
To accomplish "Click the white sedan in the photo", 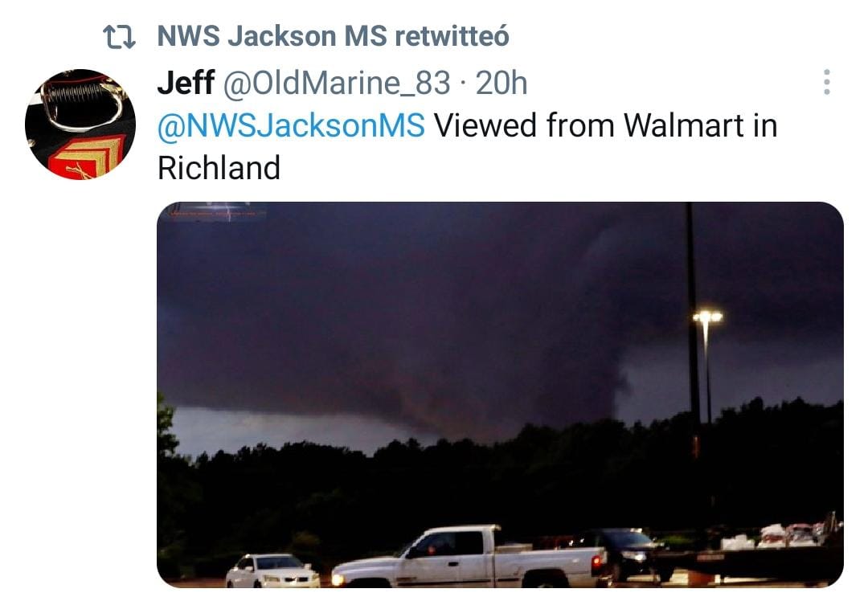I will (273, 570).
